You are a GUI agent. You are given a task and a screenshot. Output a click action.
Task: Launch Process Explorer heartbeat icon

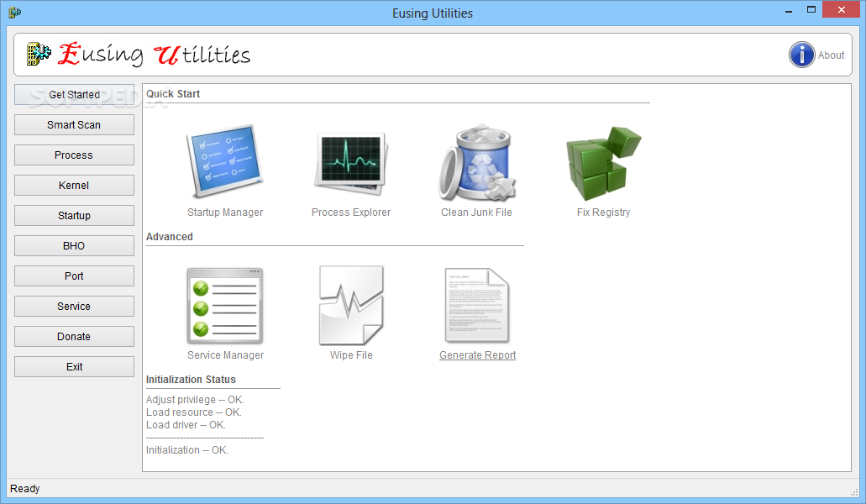coord(351,164)
